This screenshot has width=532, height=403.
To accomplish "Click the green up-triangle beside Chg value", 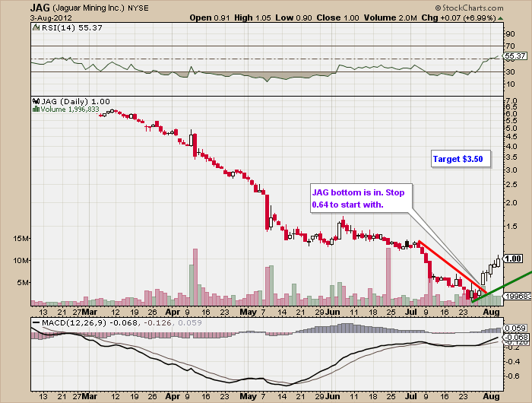I will click(x=500, y=18).
